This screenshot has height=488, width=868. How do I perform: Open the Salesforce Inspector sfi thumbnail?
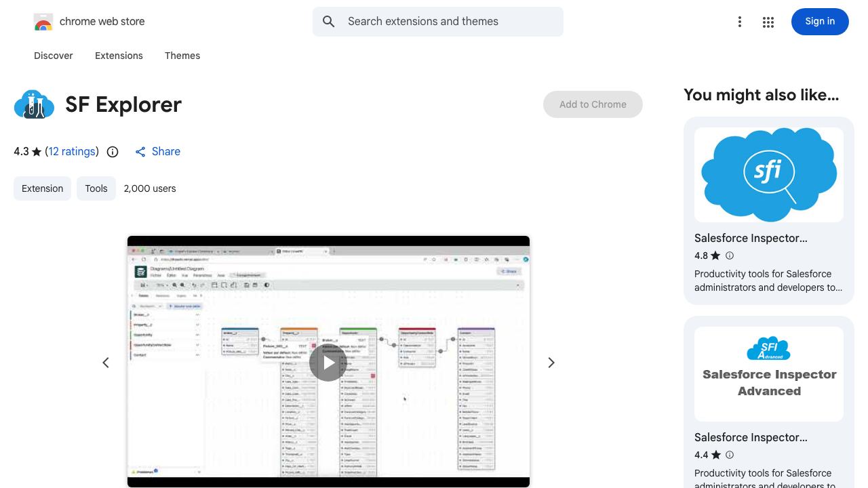tap(769, 175)
